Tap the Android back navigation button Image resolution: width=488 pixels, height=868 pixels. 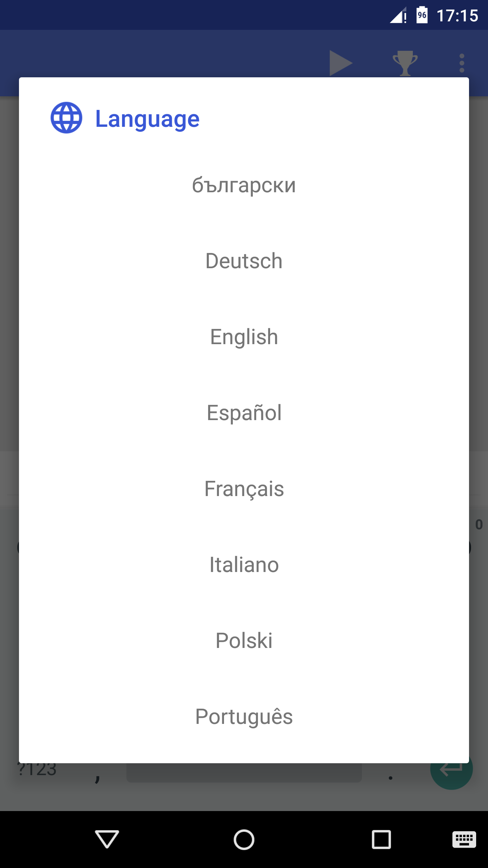(107, 839)
